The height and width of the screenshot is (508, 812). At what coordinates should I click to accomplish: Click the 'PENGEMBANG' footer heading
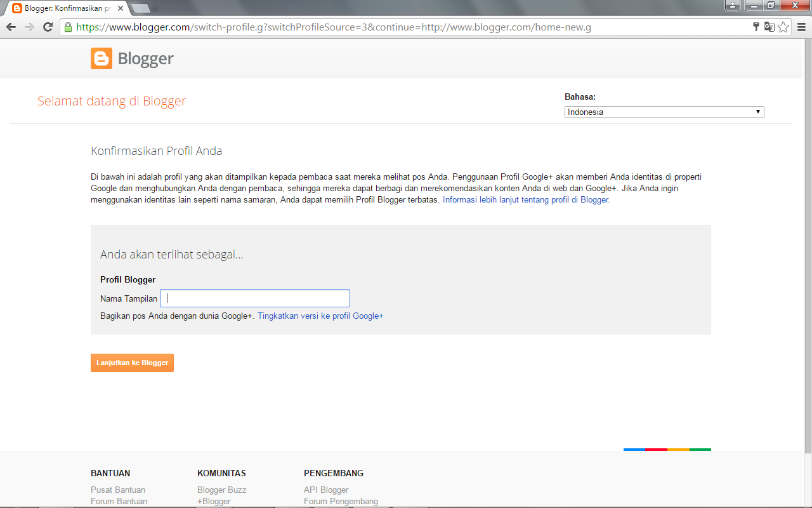pyautogui.click(x=334, y=473)
